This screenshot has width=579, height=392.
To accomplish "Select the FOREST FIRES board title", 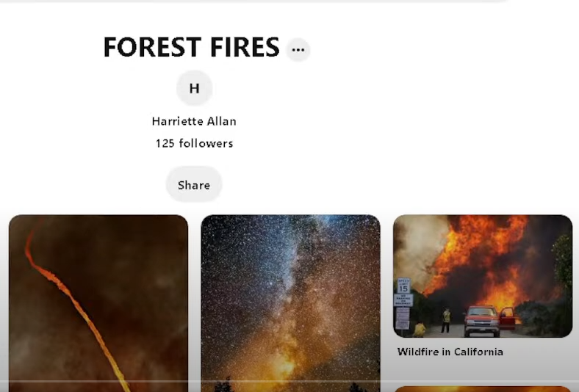I will tap(191, 47).
